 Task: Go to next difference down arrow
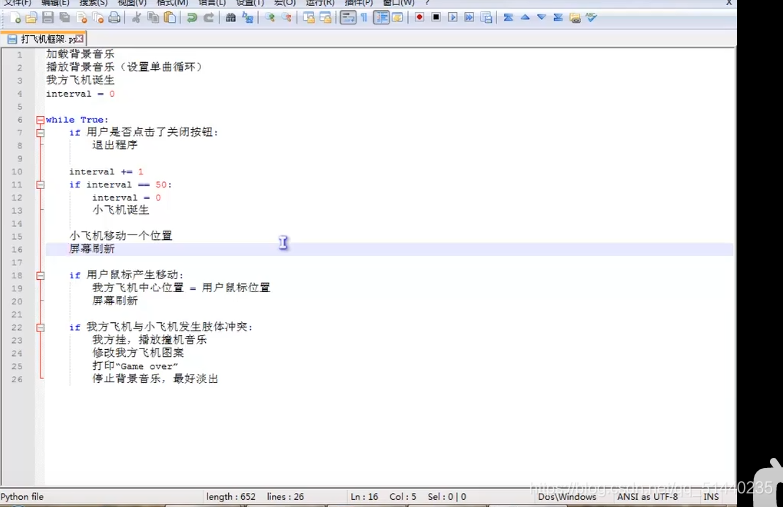[541, 17]
